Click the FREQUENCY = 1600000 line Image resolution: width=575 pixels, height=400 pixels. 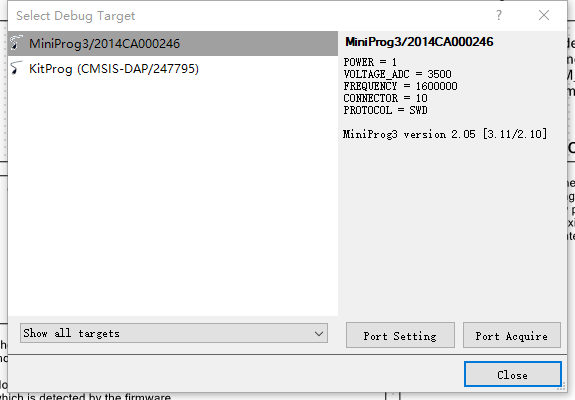pos(400,87)
